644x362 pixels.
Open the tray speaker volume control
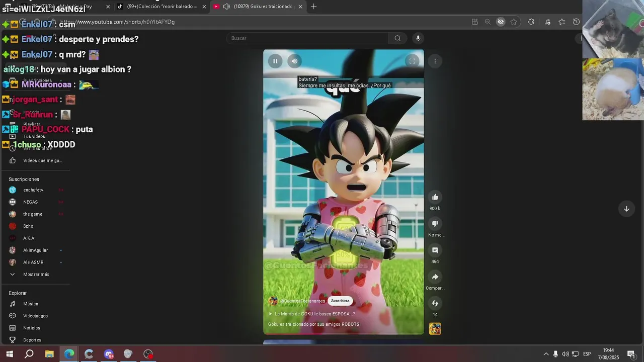(x=566, y=354)
